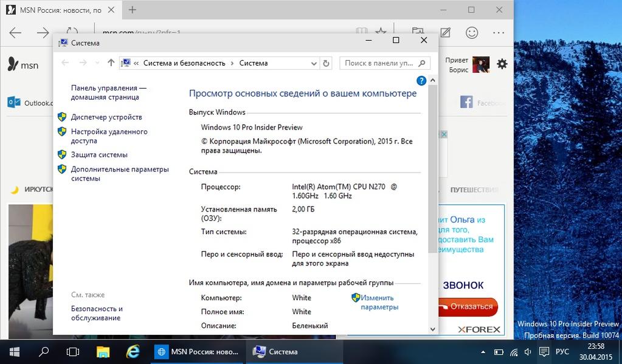Click the battery tray icon
Viewport: 622px width, 364px height.
point(499,352)
